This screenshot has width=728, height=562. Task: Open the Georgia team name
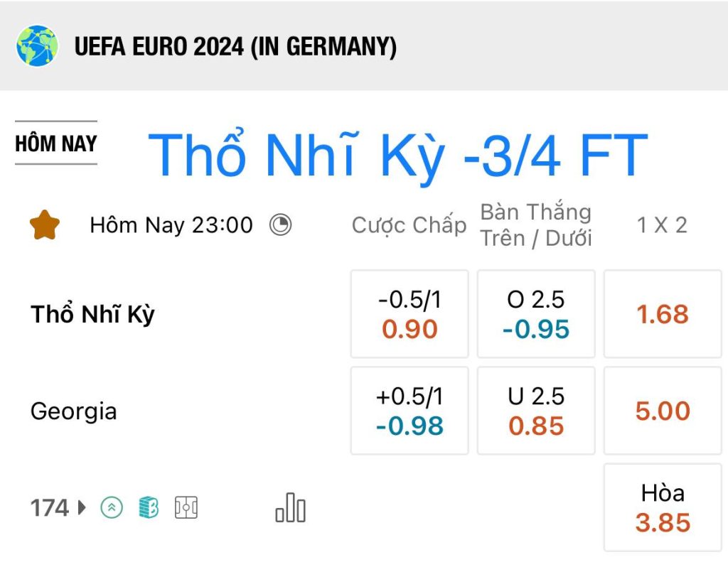[x=73, y=411]
